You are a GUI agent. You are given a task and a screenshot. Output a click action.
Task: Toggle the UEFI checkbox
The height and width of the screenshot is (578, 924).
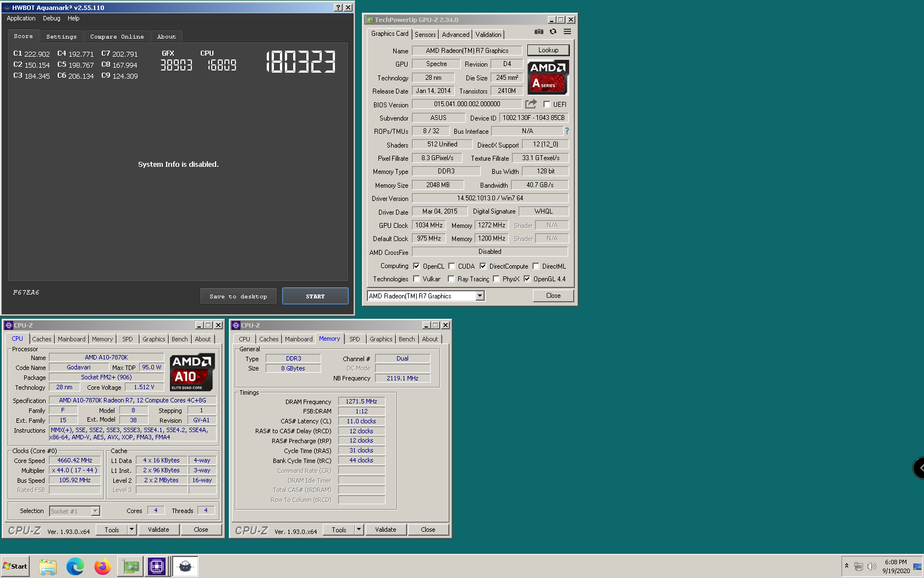[x=547, y=104]
